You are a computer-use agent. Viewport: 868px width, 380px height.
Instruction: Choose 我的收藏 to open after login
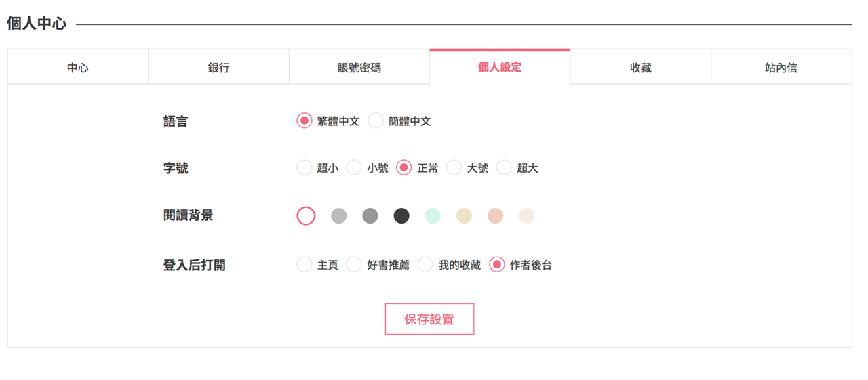point(425,265)
